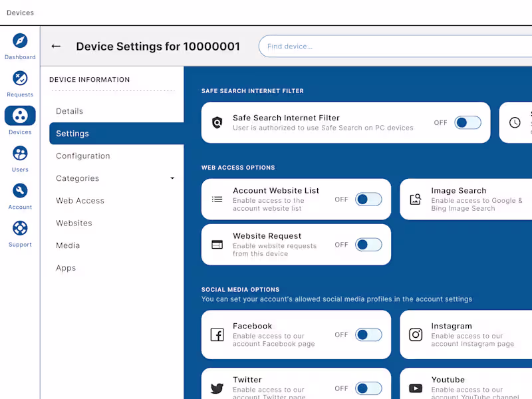This screenshot has width=532, height=399.
Task: Open the Details tab
Action: pyautogui.click(x=69, y=111)
